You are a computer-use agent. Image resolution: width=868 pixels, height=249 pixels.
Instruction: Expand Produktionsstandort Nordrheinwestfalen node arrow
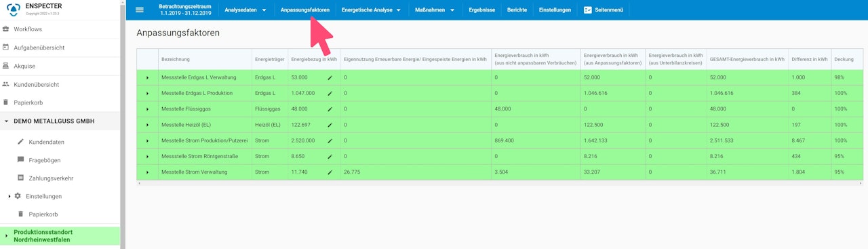click(x=6, y=236)
